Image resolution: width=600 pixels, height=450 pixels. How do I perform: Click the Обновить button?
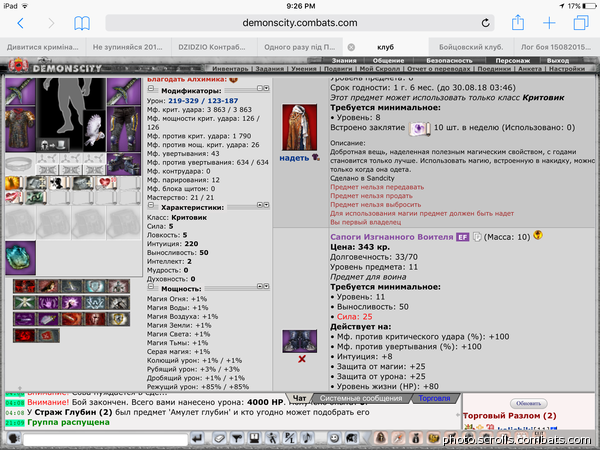click(x=528, y=403)
